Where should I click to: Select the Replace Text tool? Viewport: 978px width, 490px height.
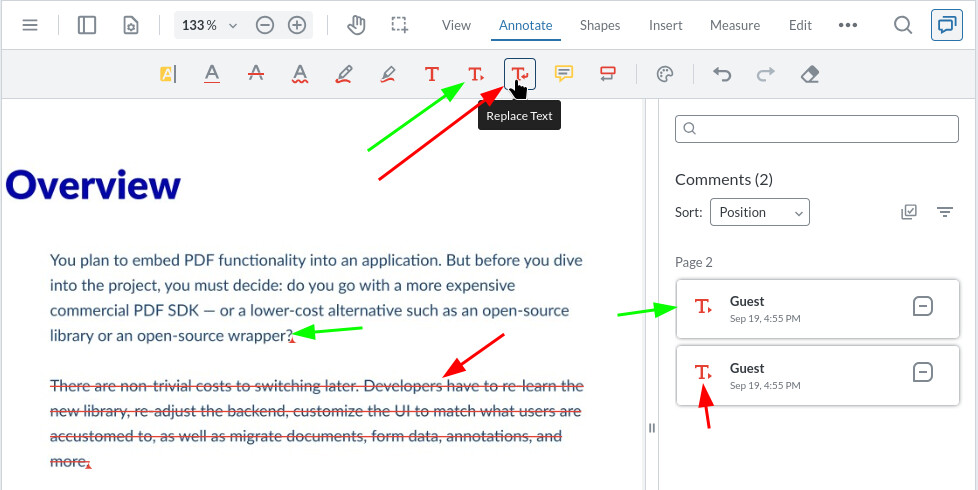(x=520, y=74)
